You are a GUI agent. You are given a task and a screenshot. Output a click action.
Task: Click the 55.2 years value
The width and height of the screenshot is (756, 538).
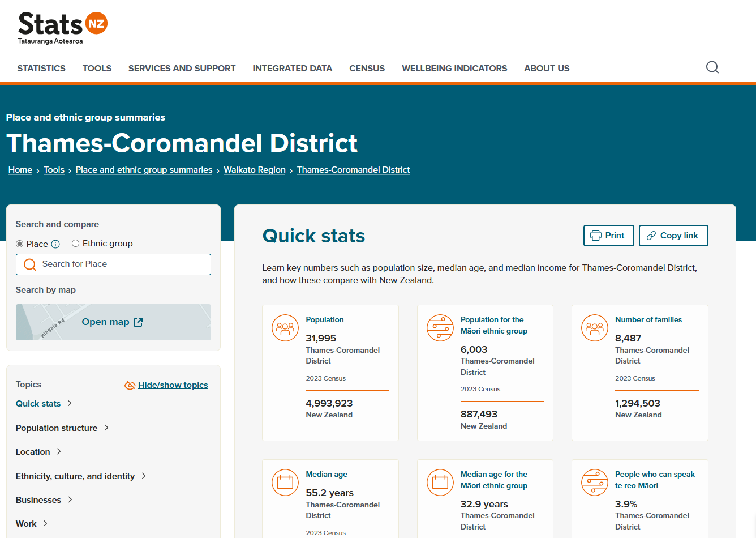pos(329,493)
